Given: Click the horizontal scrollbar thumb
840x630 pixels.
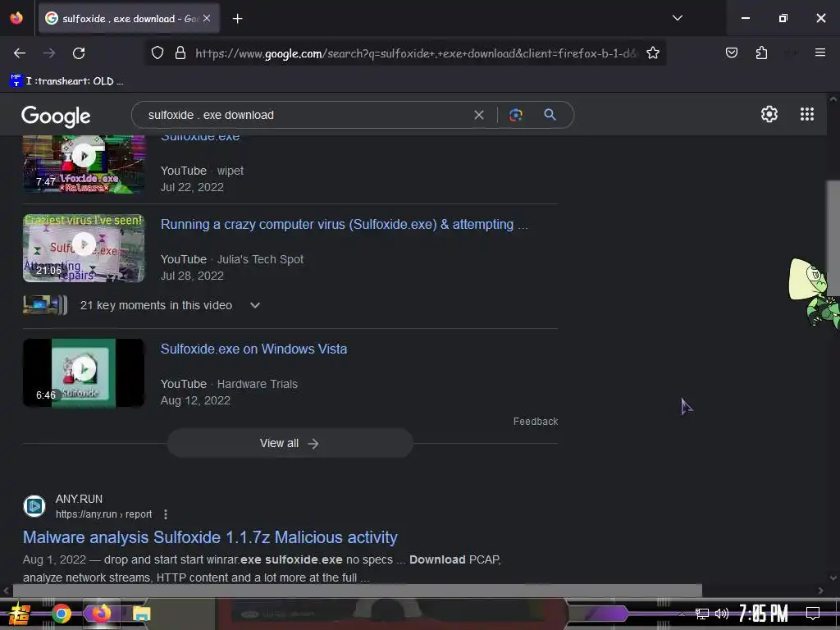Looking at the screenshot, I should (x=357, y=591).
